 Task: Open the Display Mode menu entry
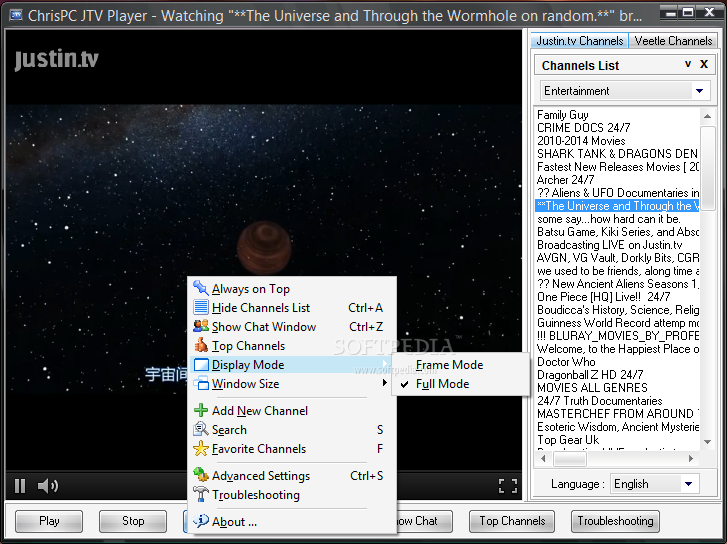click(292, 365)
